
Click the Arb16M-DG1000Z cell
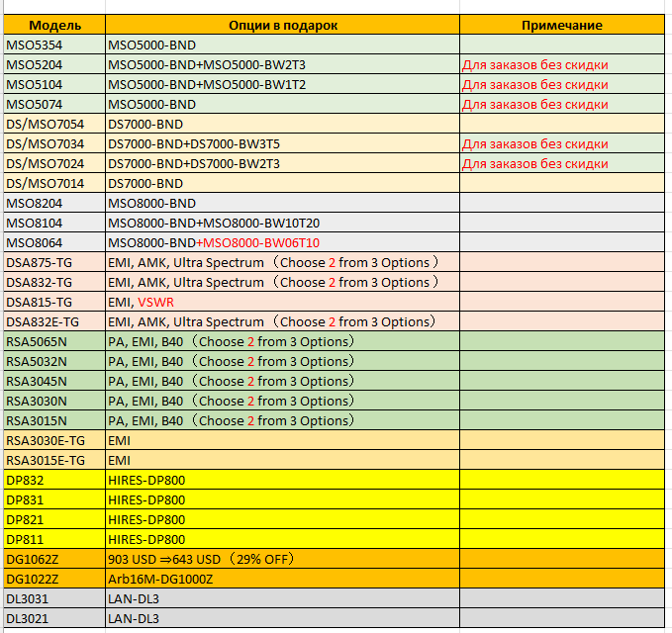pos(282,579)
